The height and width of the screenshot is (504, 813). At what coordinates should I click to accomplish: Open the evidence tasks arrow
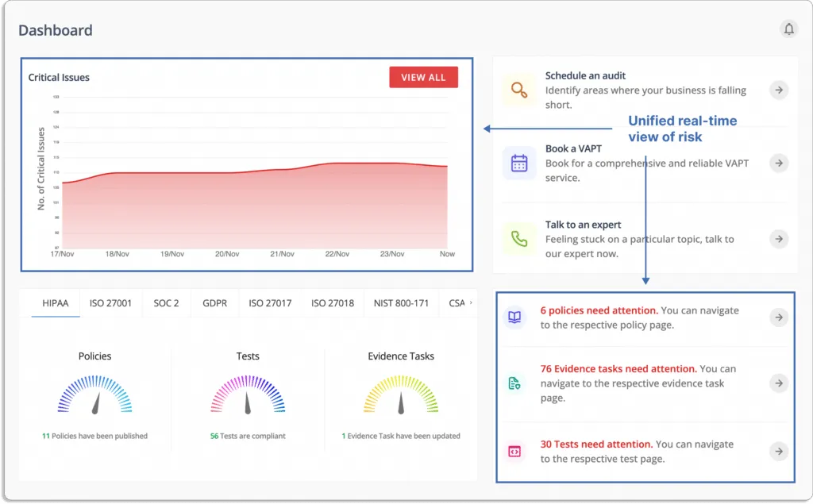click(x=779, y=383)
